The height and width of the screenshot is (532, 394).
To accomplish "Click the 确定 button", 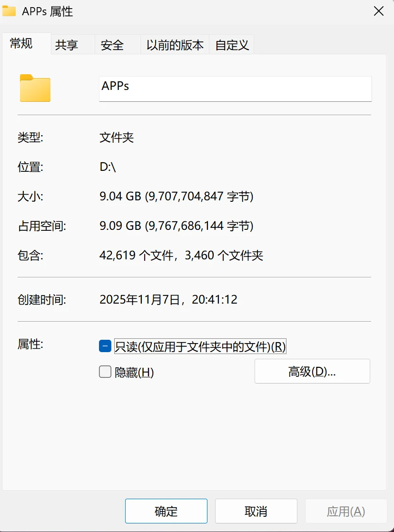I will click(x=166, y=511).
